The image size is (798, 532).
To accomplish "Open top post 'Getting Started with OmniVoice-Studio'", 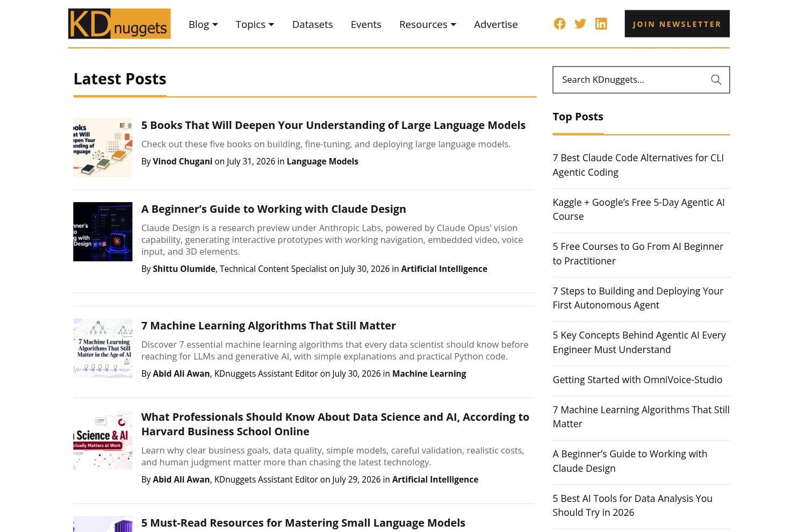I will click(637, 379).
